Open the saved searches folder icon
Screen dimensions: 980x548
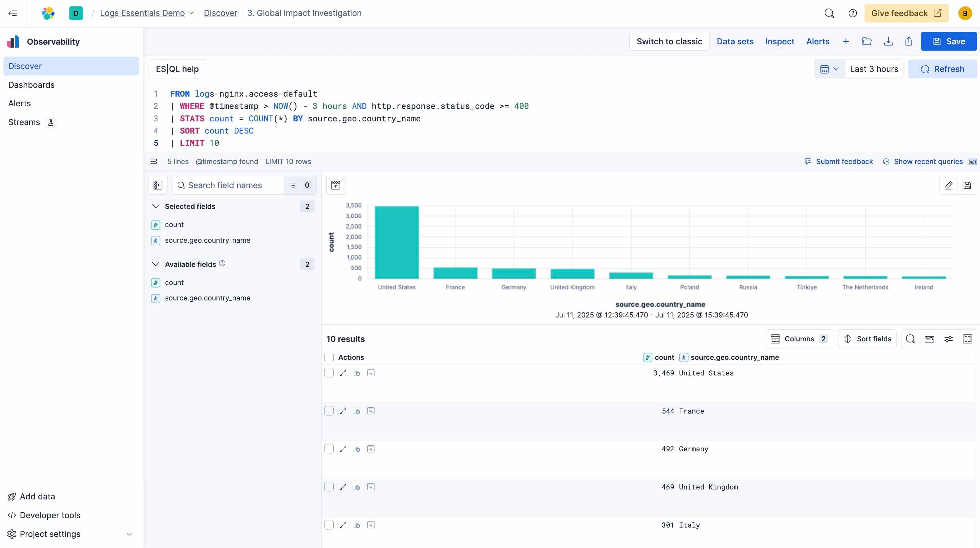point(867,41)
